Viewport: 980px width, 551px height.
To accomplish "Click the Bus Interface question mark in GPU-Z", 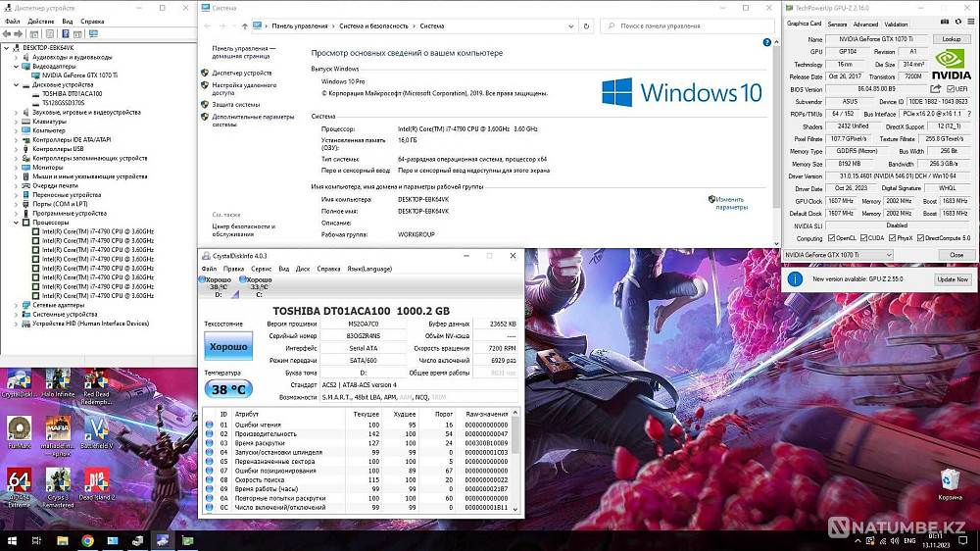I will point(969,114).
